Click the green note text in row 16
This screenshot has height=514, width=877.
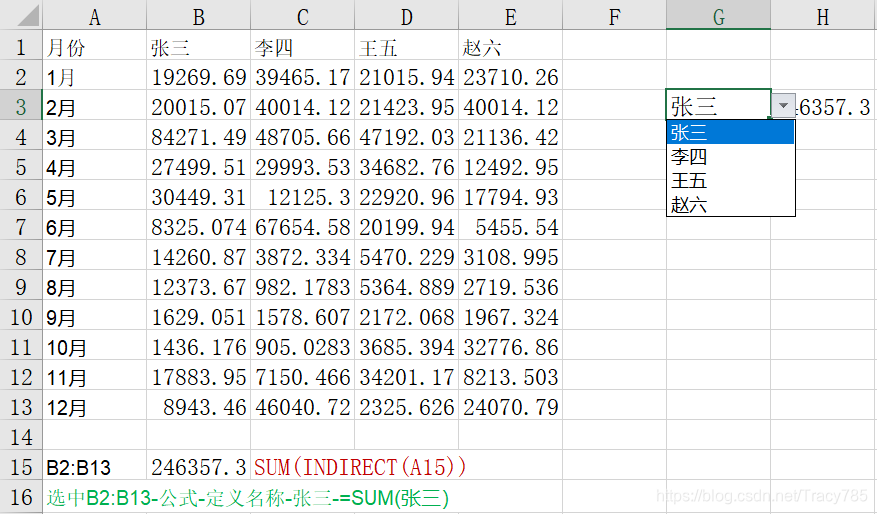pyautogui.click(x=248, y=497)
